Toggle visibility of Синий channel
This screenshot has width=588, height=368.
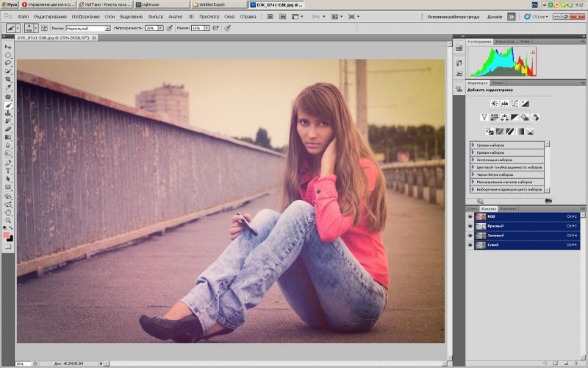tap(470, 245)
